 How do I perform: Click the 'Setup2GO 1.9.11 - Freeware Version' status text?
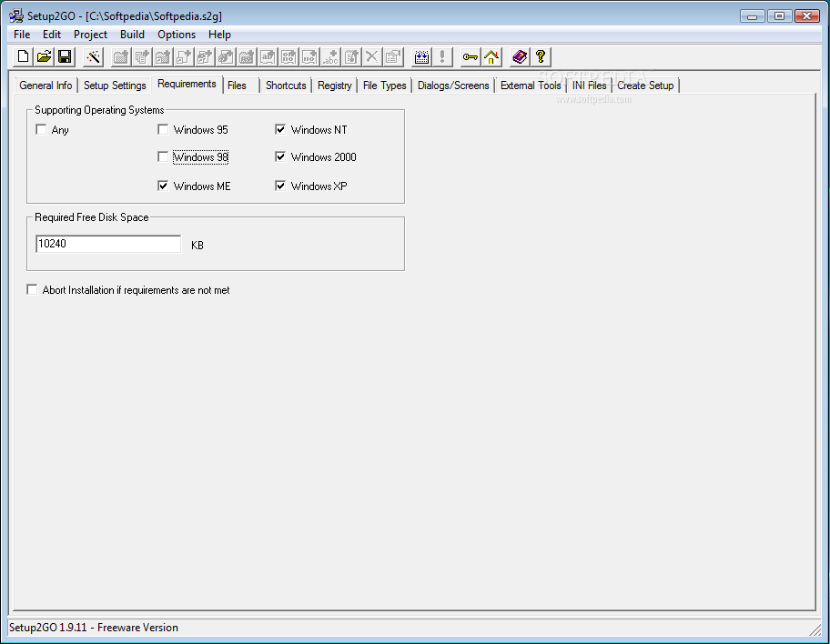click(x=94, y=628)
